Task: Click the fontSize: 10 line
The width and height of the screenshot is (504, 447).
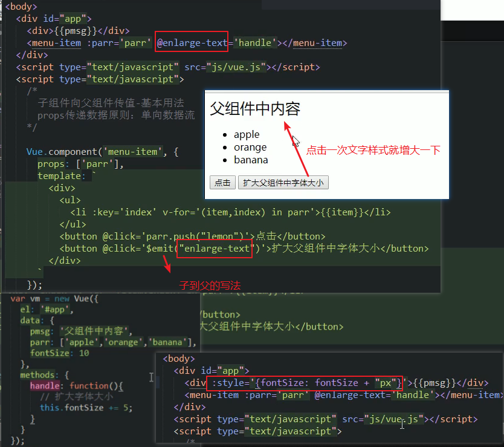Action: 59,353
